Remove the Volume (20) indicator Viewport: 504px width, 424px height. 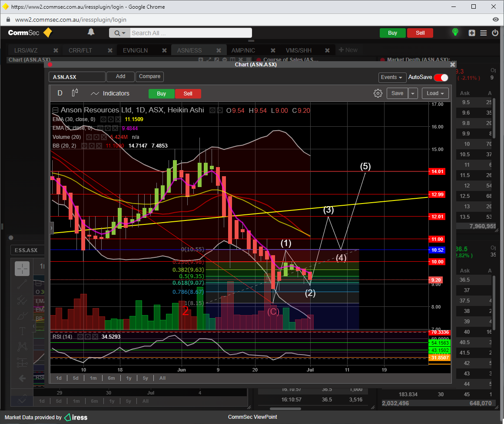point(103,137)
